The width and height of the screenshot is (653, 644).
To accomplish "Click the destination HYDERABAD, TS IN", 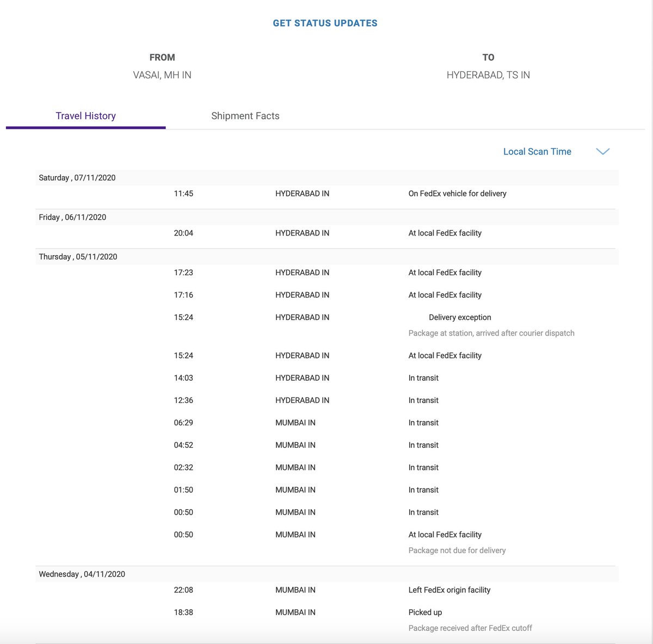I will pyautogui.click(x=488, y=75).
